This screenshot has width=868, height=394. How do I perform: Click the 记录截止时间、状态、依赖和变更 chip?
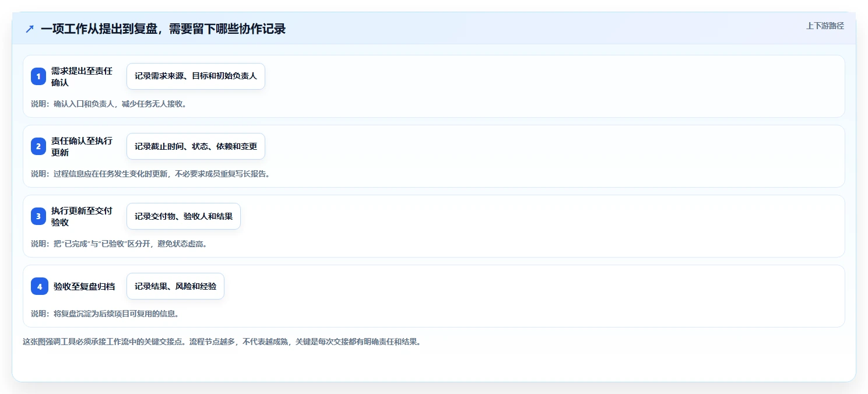coord(196,146)
